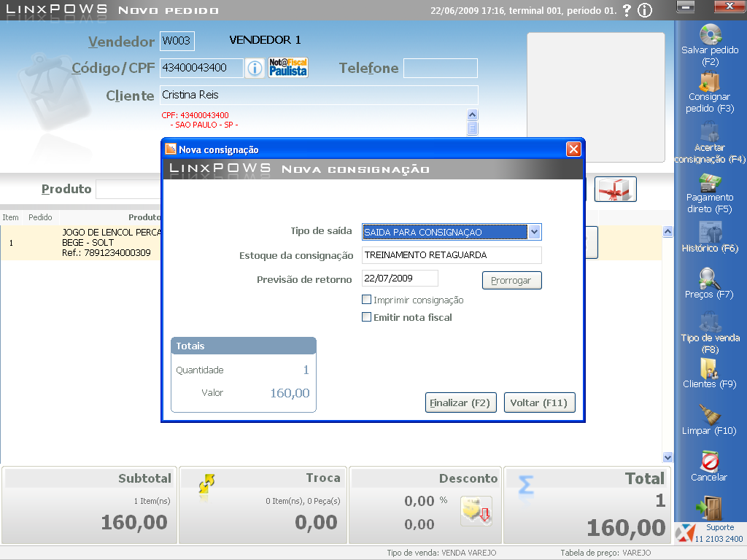Image resolution: width=747 pixels, height=560 pixels.
Task: Click item list scroll up arrow
Action: [x=667, y=231]
